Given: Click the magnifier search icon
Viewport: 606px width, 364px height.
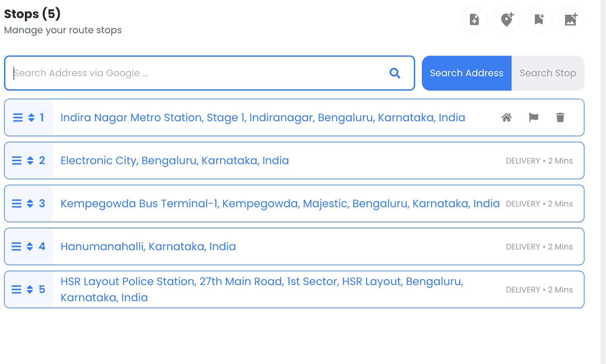Looking at the screenshot, I should [x=395, y=73].
